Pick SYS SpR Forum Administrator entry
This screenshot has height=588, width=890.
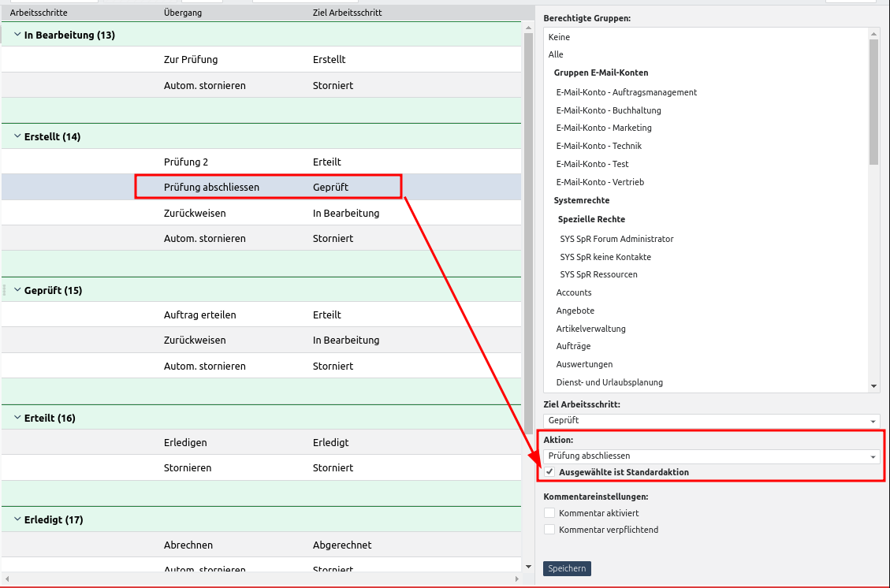[x=616, y=239]
